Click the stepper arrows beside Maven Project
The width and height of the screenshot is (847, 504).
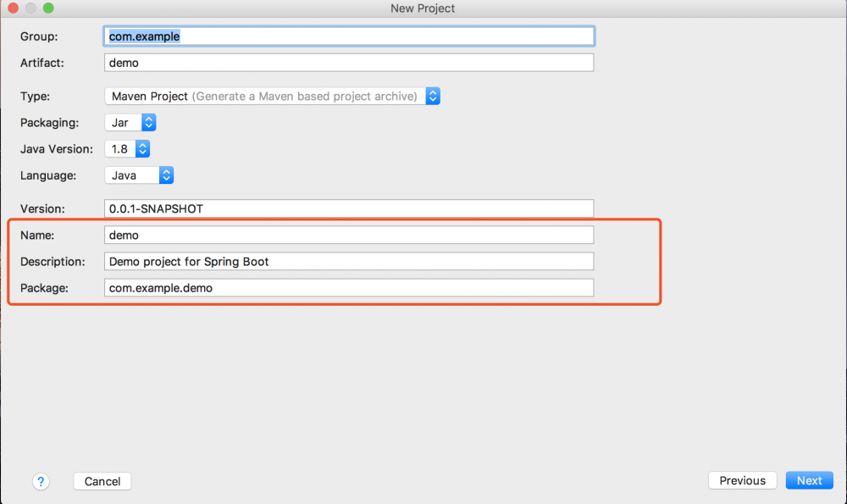433,96
